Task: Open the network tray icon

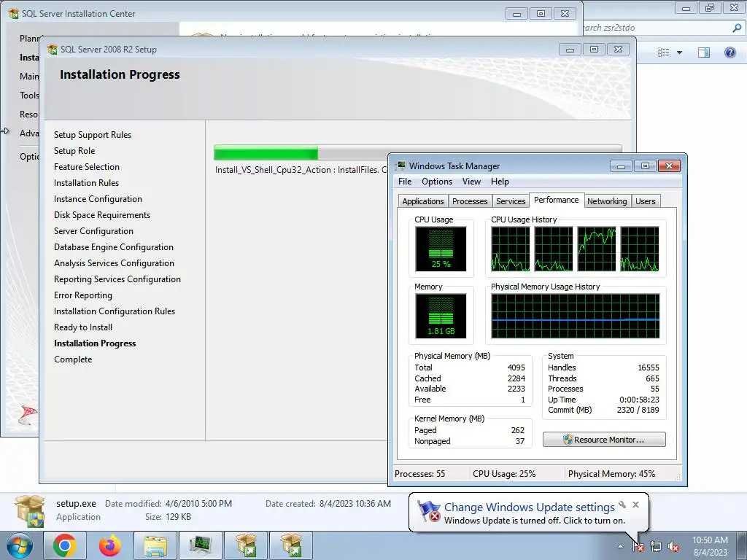Action: [x=656, y=547]
